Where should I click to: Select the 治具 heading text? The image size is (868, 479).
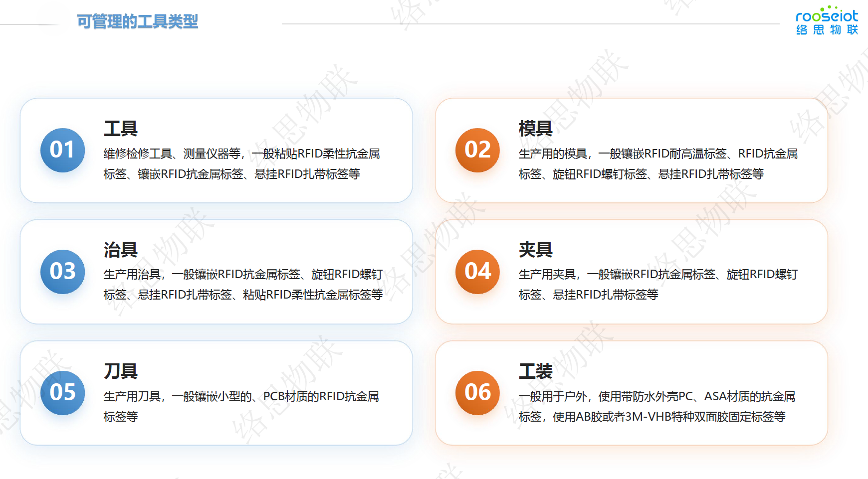pos(120,250)
